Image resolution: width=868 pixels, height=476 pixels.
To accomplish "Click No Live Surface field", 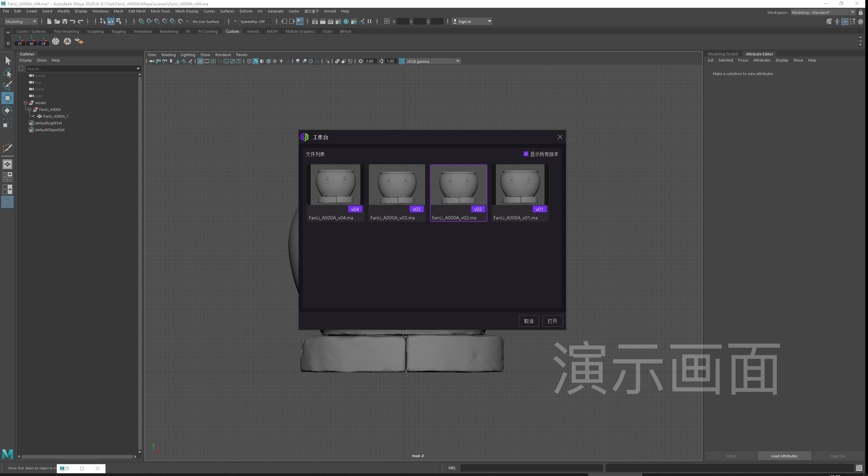I will (207, 21).
